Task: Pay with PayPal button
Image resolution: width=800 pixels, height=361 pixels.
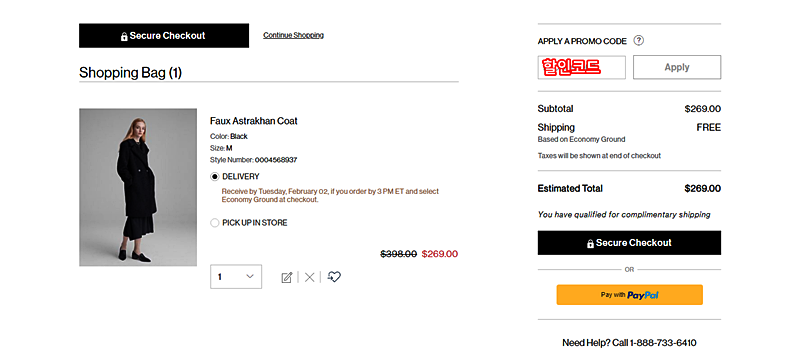Action: [630, 295]
